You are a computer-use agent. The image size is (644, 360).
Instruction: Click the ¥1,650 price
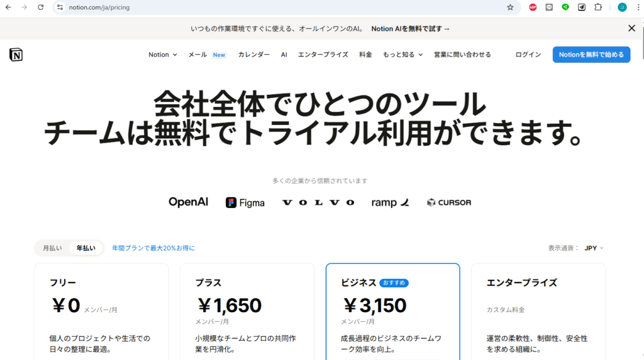pos(229,305)
